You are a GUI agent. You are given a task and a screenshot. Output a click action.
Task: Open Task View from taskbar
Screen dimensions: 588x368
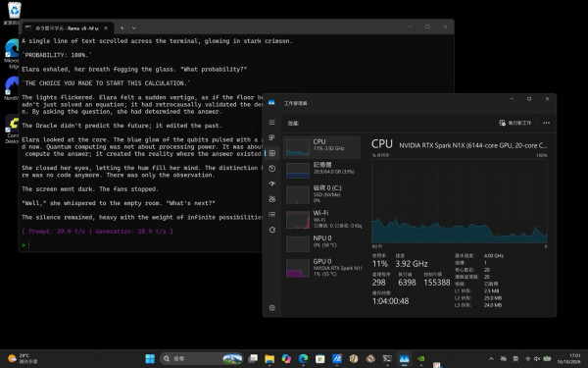pyautogui.click(x=253, y=358)
